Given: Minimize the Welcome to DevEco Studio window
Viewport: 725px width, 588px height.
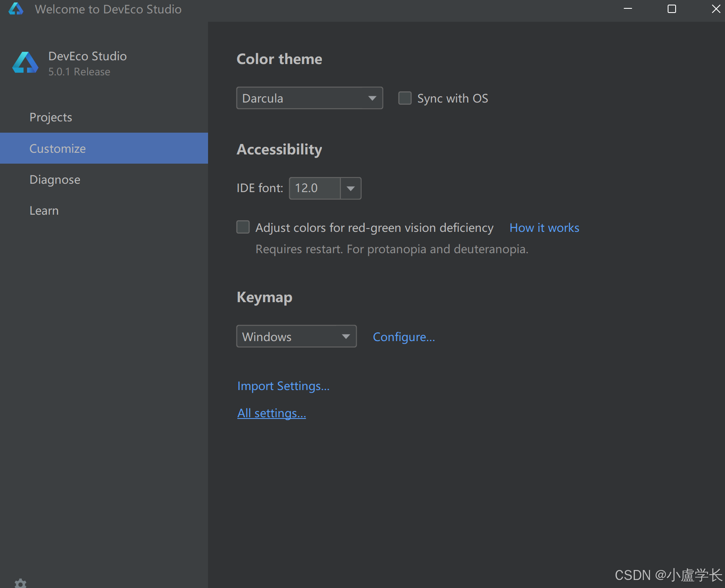Looking at the screenshot, I should [628, 9].
